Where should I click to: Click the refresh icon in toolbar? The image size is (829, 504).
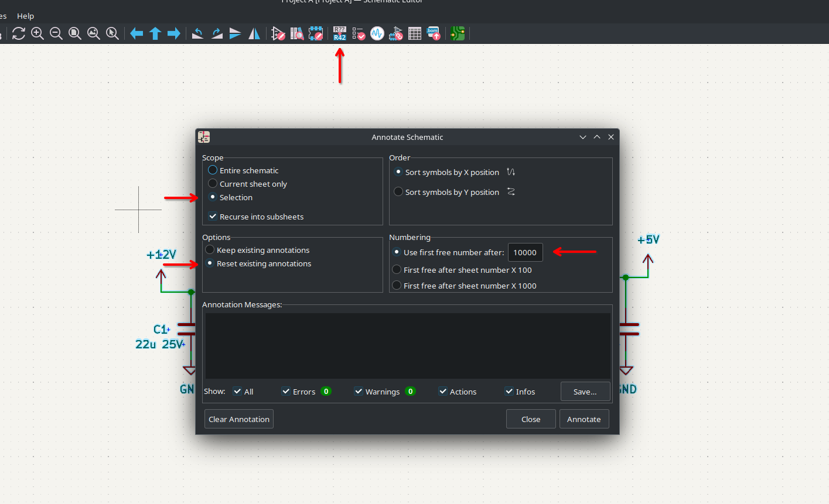[19, 33]
